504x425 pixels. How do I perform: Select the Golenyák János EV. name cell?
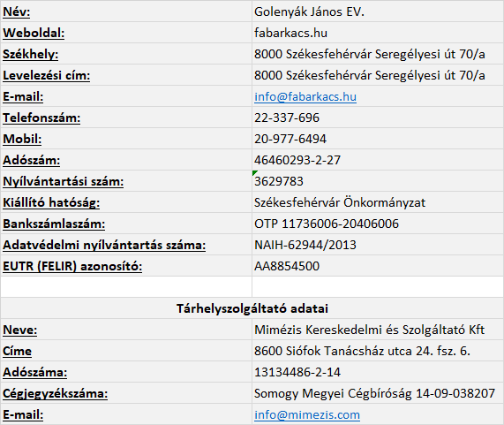point(378,11)
